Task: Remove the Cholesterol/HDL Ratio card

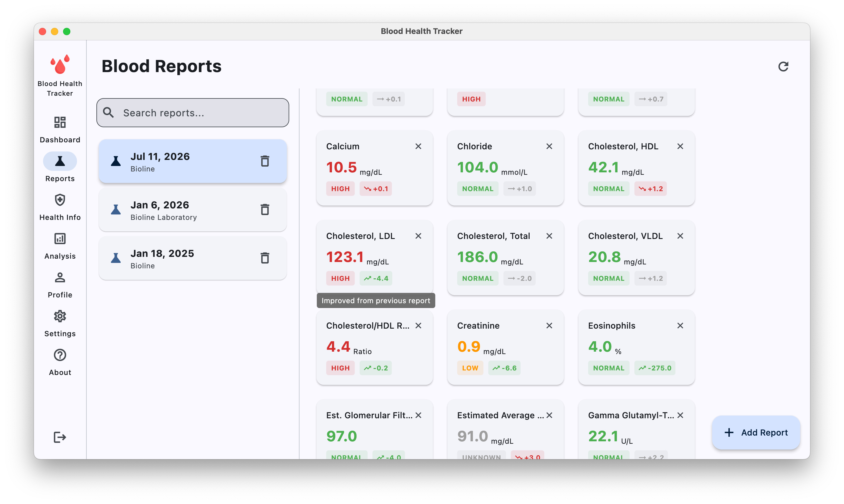Action: 418,326
